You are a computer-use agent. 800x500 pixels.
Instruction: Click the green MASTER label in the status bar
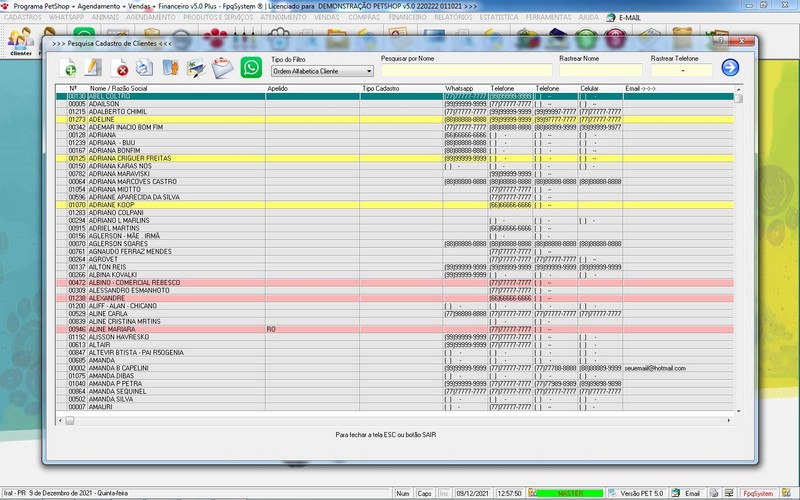[x=570, y=493]
